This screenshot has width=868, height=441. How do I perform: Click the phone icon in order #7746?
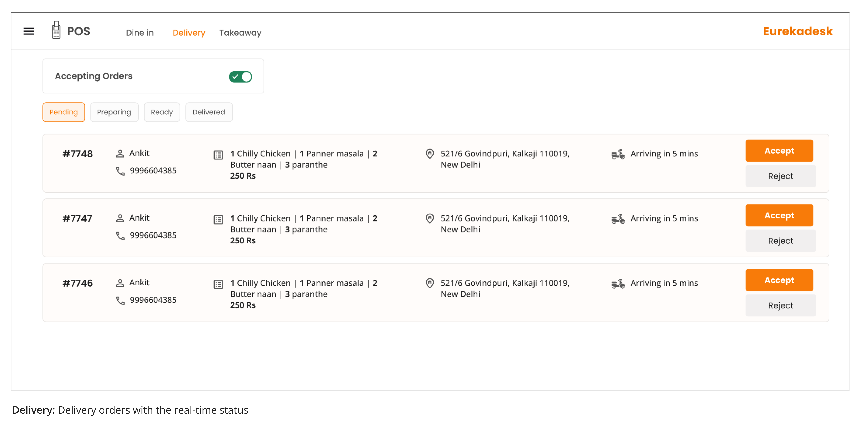click(x=120, y=300)
